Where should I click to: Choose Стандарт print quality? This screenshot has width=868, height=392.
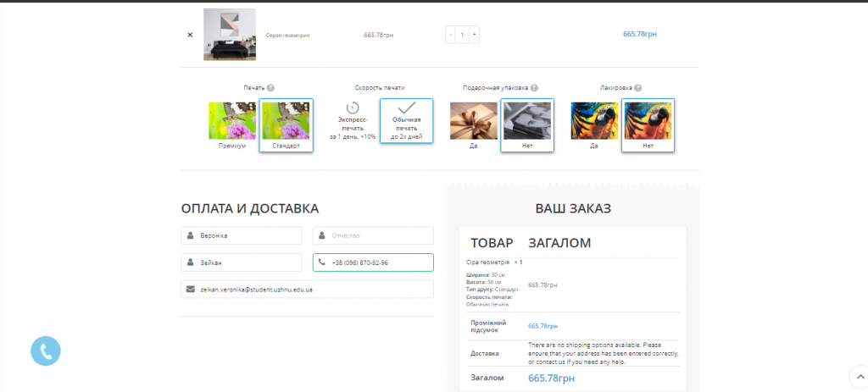pos(287,121)
